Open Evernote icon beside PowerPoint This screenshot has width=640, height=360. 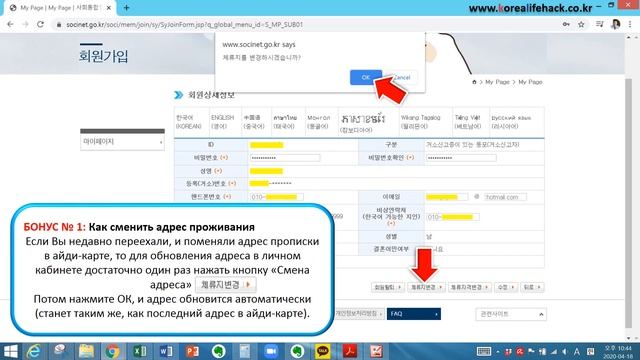click(x=218, y=351)
